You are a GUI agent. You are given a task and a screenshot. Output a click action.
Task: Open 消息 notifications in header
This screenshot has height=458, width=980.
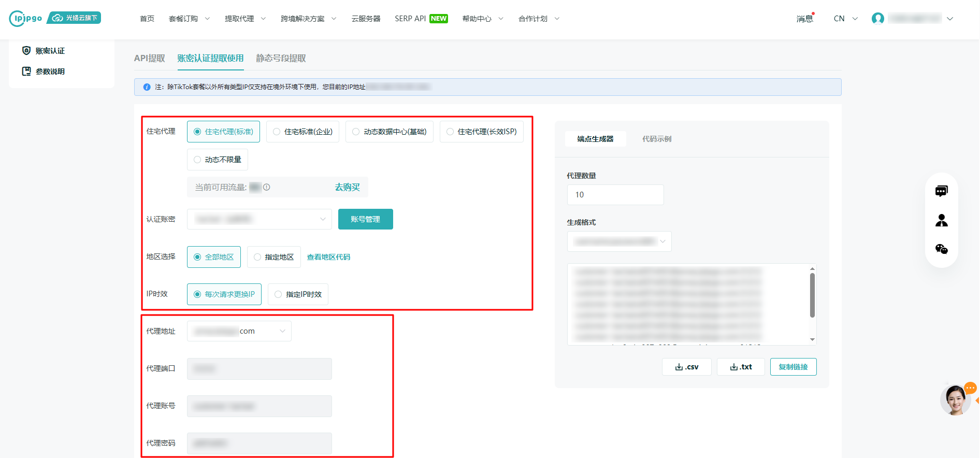[804, 19]
